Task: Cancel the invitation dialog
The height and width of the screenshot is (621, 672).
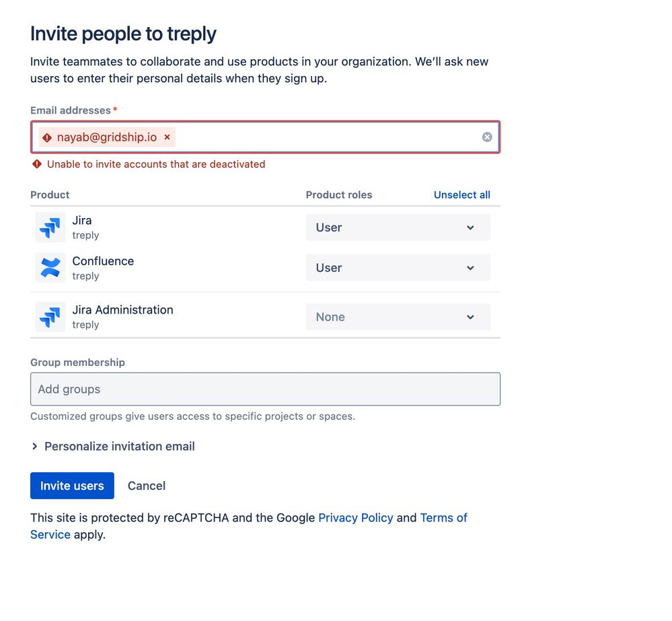Action: click(147, 486)
